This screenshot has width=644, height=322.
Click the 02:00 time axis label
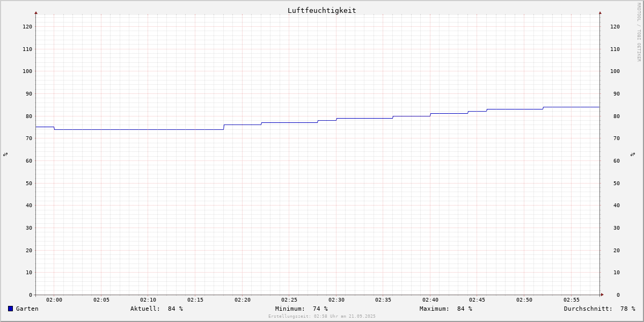pos(54,300)
